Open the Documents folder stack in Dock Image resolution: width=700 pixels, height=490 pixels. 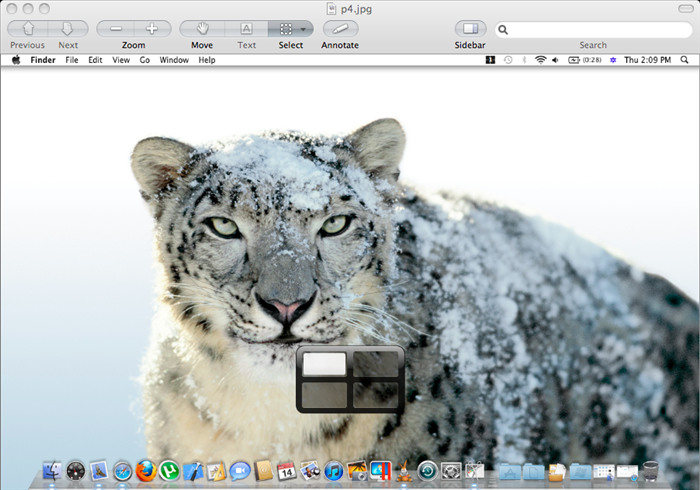[533, 471]
